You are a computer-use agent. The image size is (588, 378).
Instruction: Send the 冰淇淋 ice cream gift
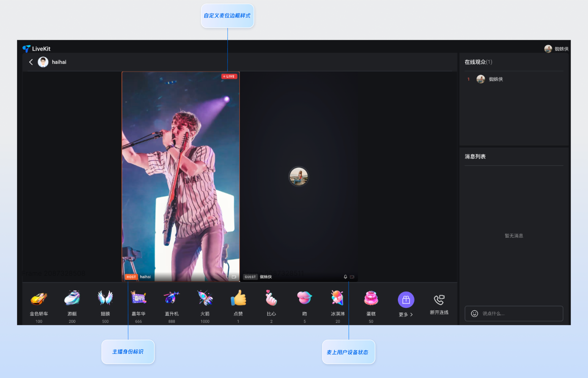(x=338, y=307)
